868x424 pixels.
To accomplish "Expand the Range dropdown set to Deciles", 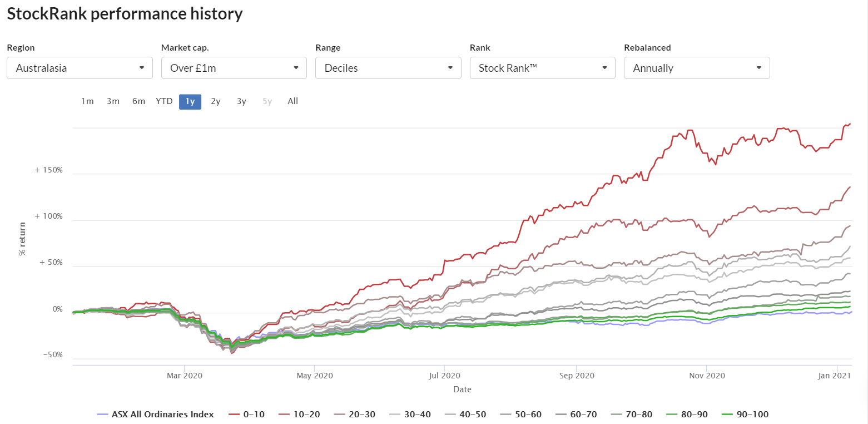I will click(388, 68).
